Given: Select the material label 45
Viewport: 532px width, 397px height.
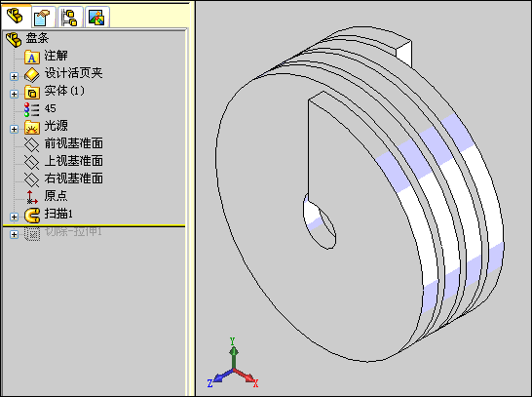Looking at the screenshot, I should 51,108.
